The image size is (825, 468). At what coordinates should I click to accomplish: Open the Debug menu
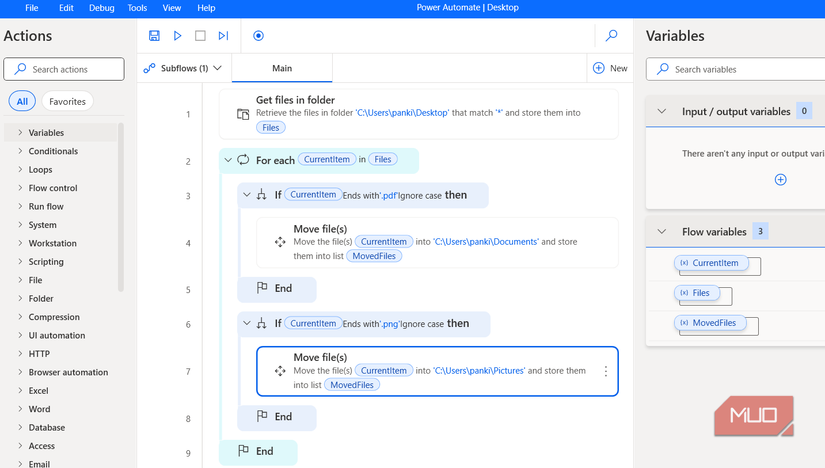[101, 8]
